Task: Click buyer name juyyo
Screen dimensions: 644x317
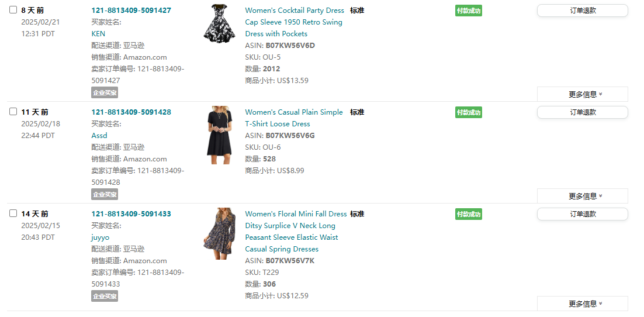Action: tap(100, 237)
